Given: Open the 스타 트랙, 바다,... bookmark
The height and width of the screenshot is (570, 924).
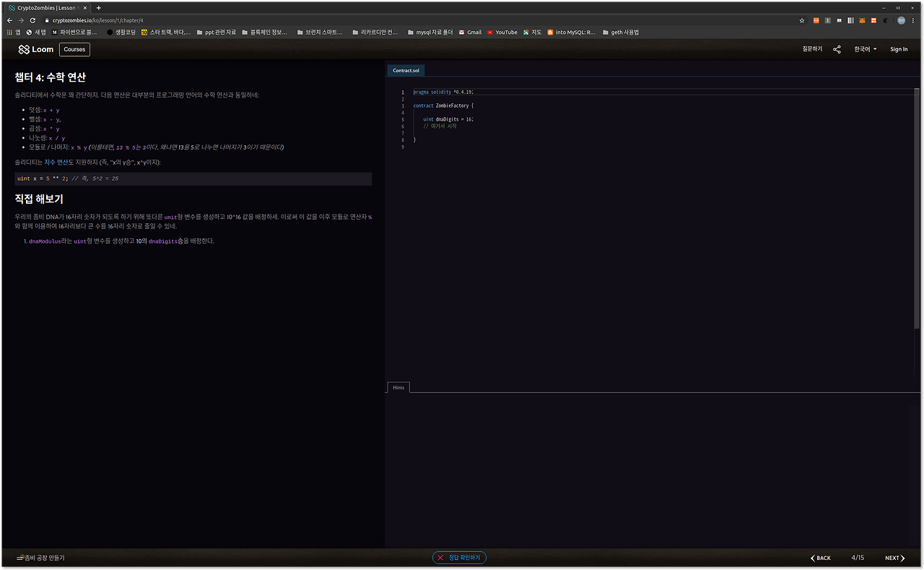Looking at the screenshot, I should pyautogui.click(x=166, y=33).
